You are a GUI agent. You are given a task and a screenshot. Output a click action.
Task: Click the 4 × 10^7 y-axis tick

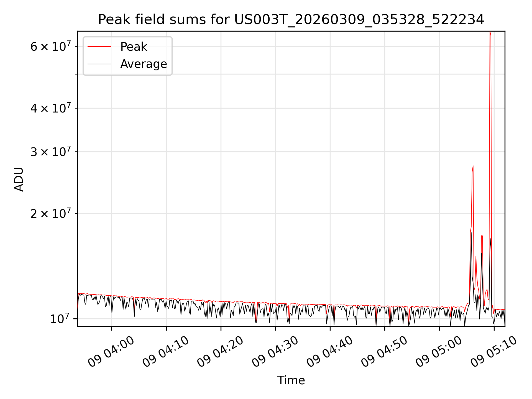50,108
